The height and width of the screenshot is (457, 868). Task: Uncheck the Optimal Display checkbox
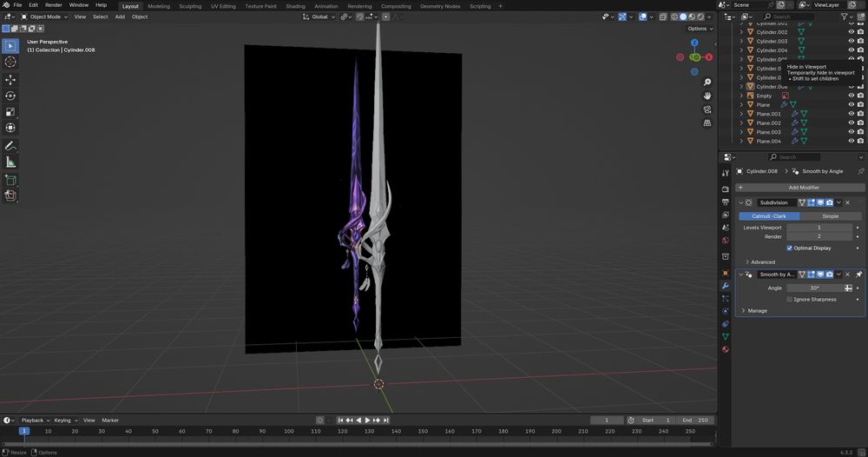(789, 248)
